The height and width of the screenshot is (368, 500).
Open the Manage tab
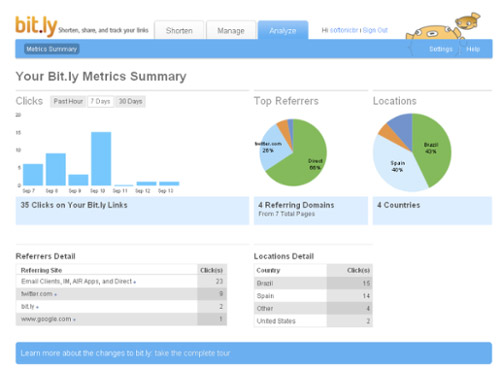tap(231, 30)
